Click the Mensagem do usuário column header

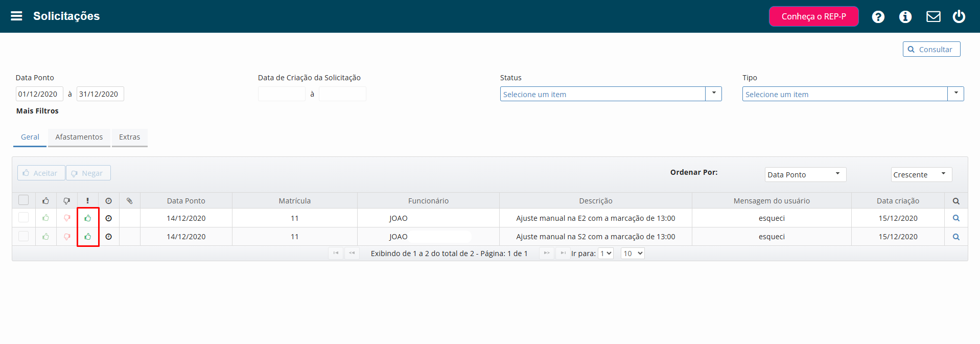(772, 201)
